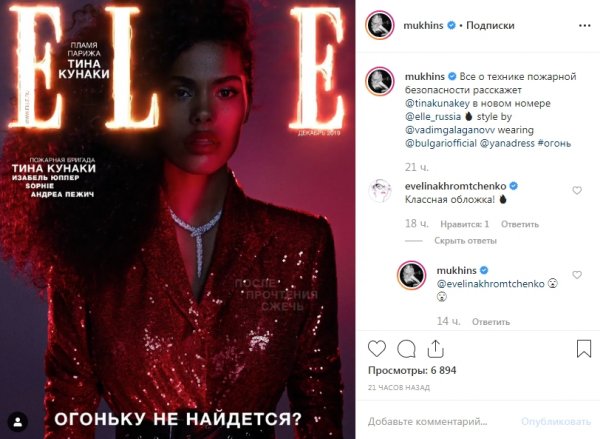
Task: Like mukhins reply comment heart
Action: [x=577, y=275]
